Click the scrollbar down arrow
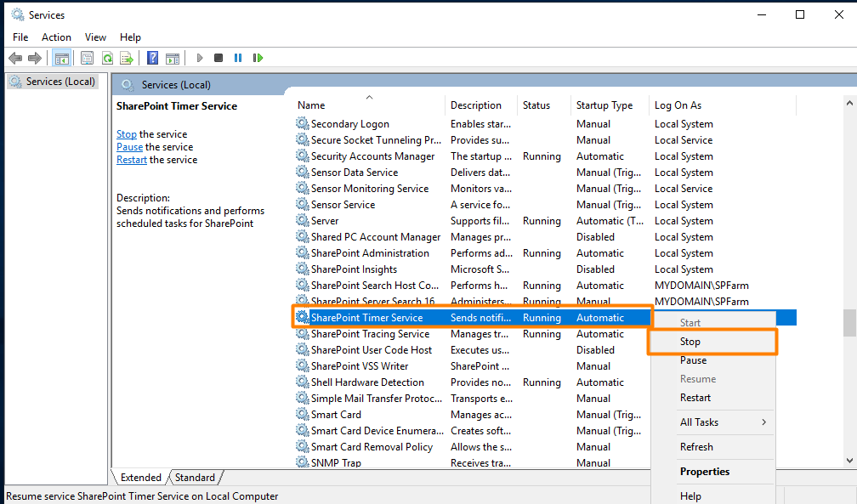This screenshot has width=857, height=504. (x=849, y=461)
